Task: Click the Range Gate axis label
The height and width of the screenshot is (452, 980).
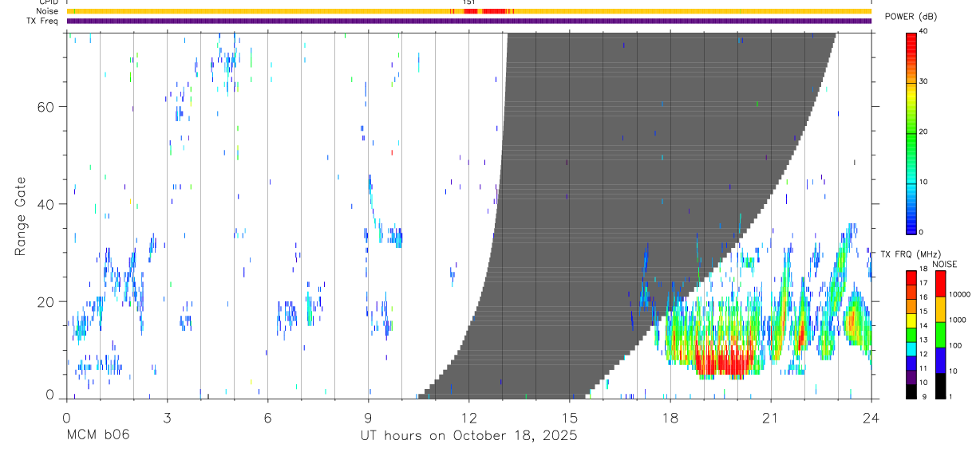Action: 21,216
